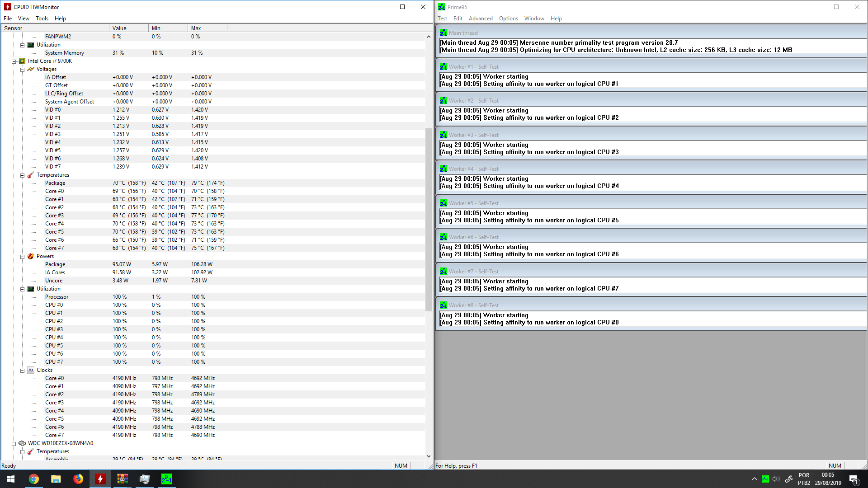Open File Explorer from the taskbar

tap(56, 479)
